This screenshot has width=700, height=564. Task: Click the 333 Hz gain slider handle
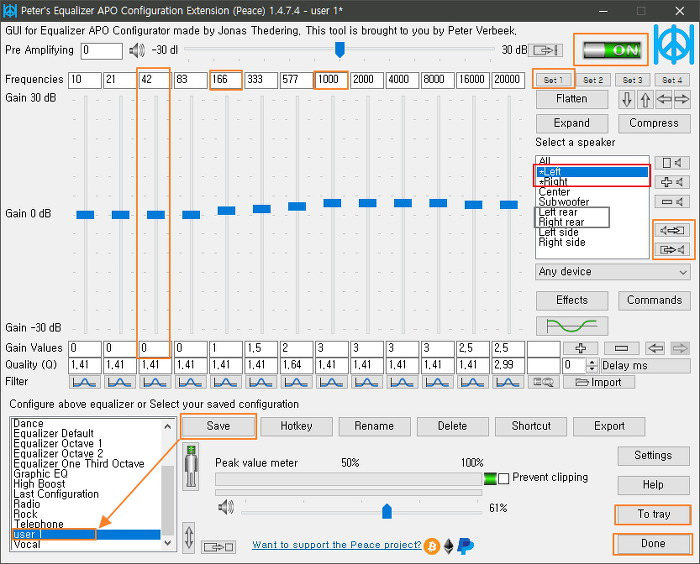pyautogui.click(x=262, y=209)
